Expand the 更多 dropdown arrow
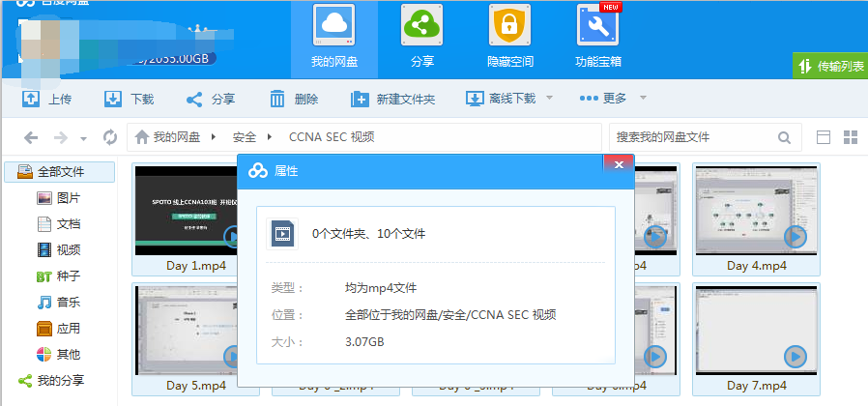 tap(643, 98)
